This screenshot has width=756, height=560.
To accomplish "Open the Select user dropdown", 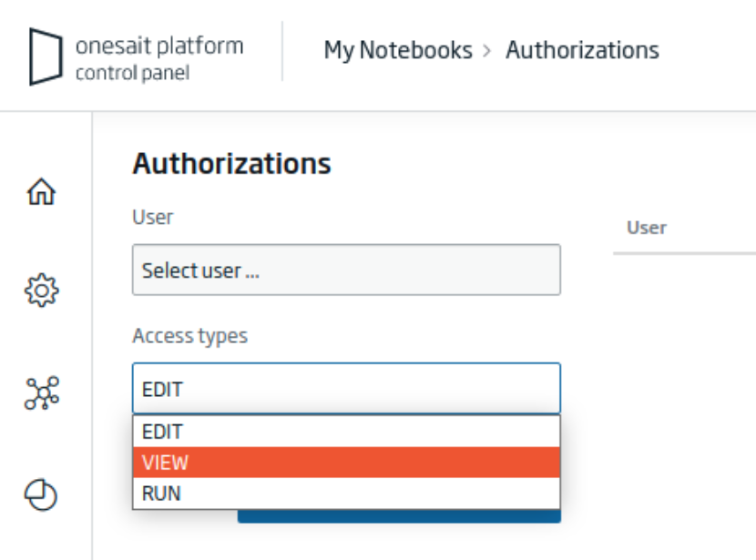I will (x=346, y=270).
